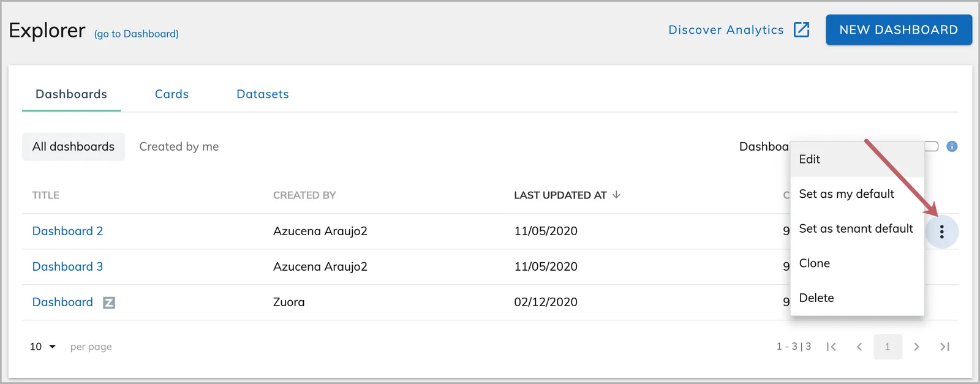Click the 1 - 3 | 3 count
The image size is (980, 384).
point(794,347)
